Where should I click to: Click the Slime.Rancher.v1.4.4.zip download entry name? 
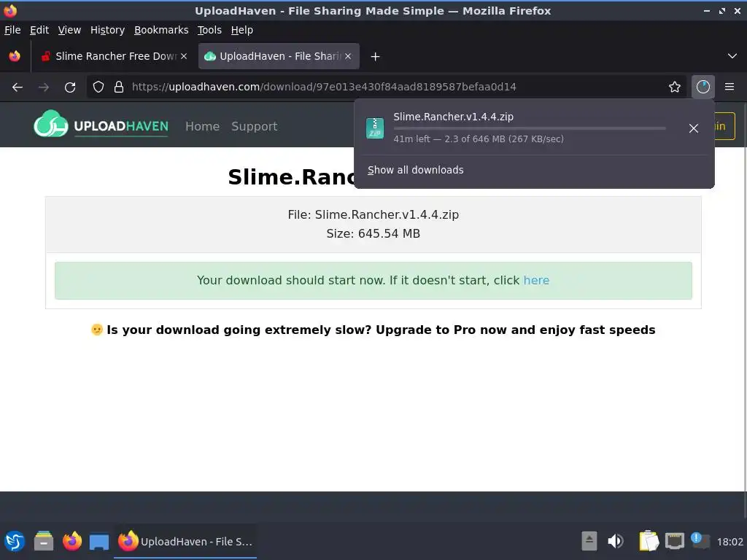tap(454, 117)
